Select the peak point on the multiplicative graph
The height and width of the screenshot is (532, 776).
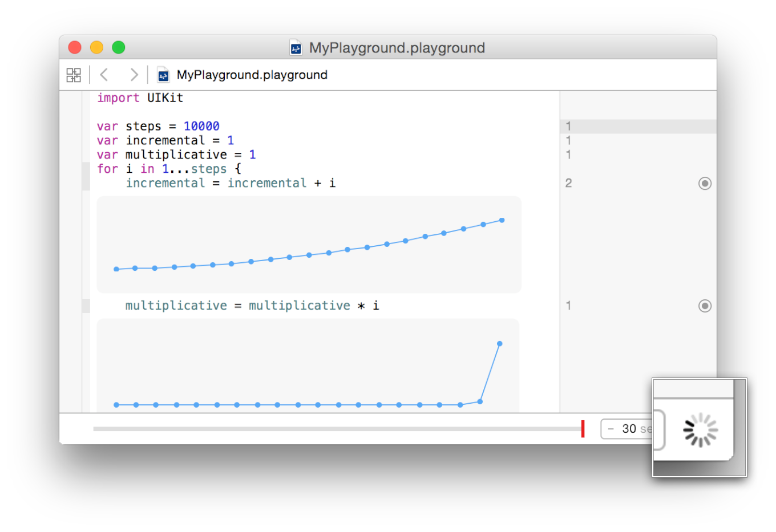pos(500,344)
